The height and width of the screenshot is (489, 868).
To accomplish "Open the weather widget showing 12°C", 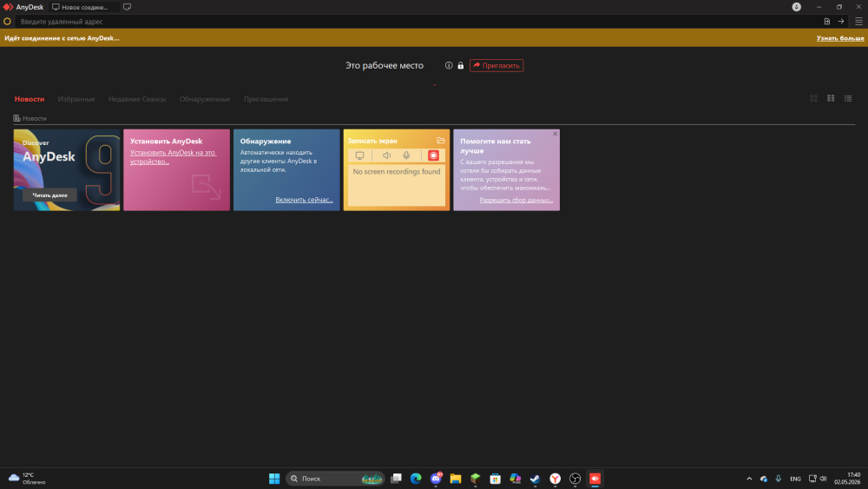I will 27,479.
